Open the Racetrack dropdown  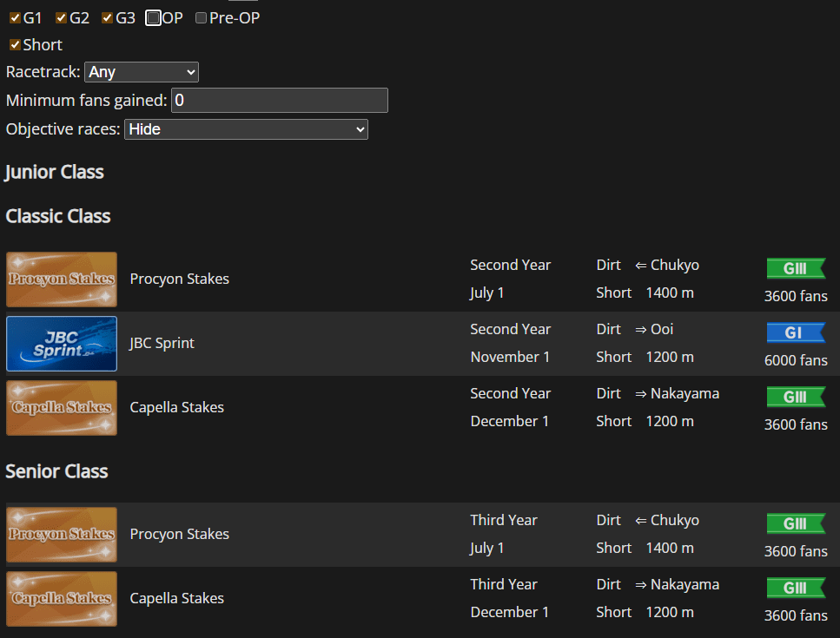click(142, 72)
